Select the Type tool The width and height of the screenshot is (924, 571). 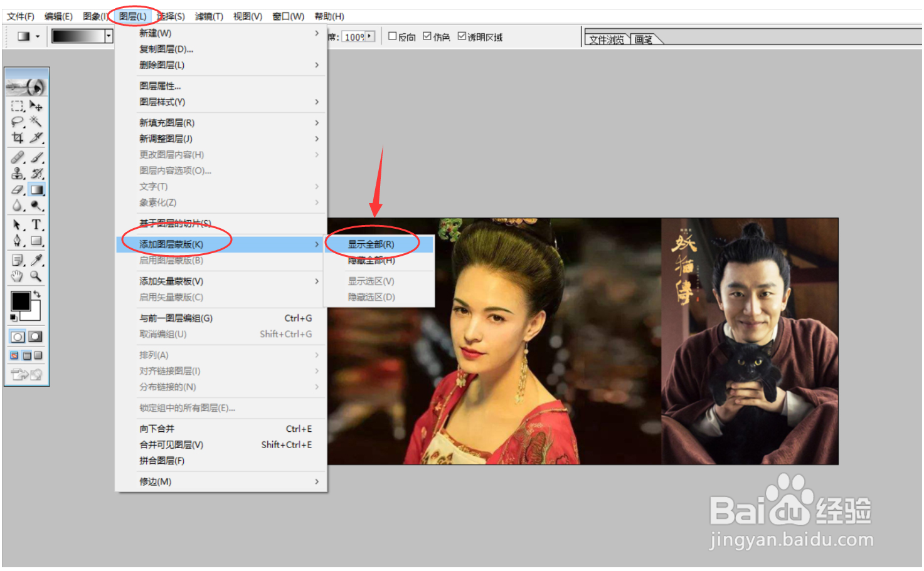(x=36, y=224)
